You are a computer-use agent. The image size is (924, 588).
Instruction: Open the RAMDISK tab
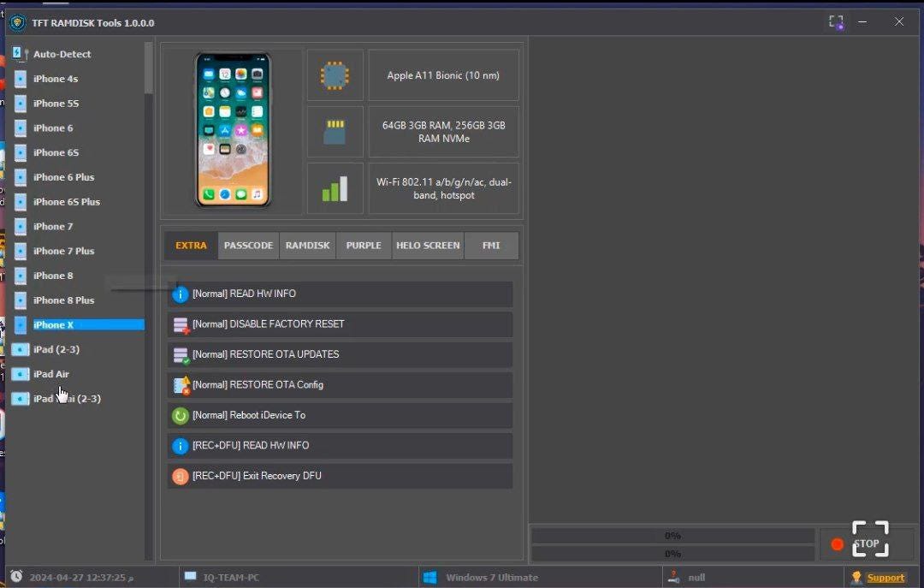click(x=307, y=246)
